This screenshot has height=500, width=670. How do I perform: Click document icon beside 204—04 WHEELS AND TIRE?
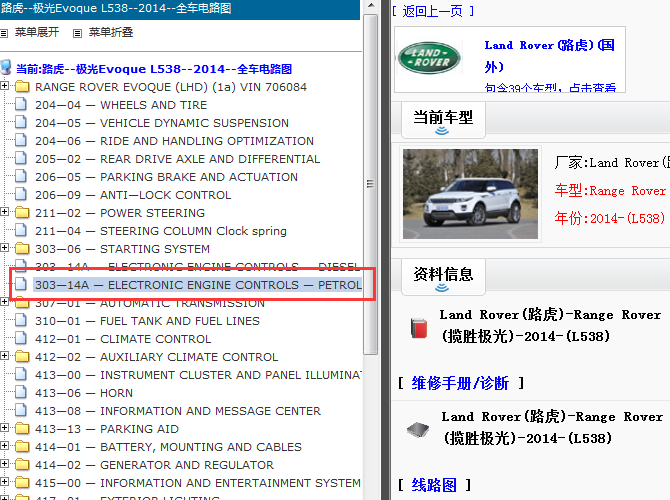pyautogui.click(x=21, y=105)
